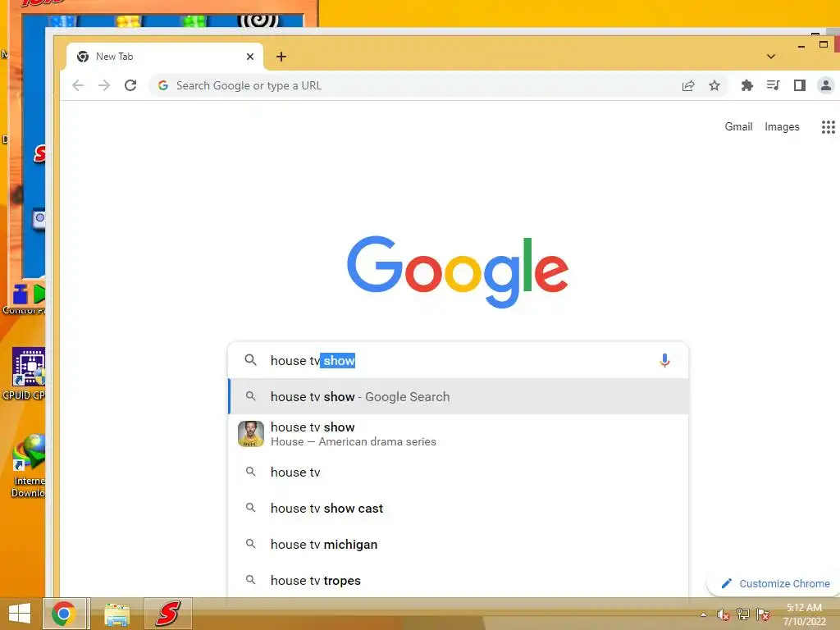Bookmark this tab with the star icon
The image size is (840, 630).
coord(714,85)
